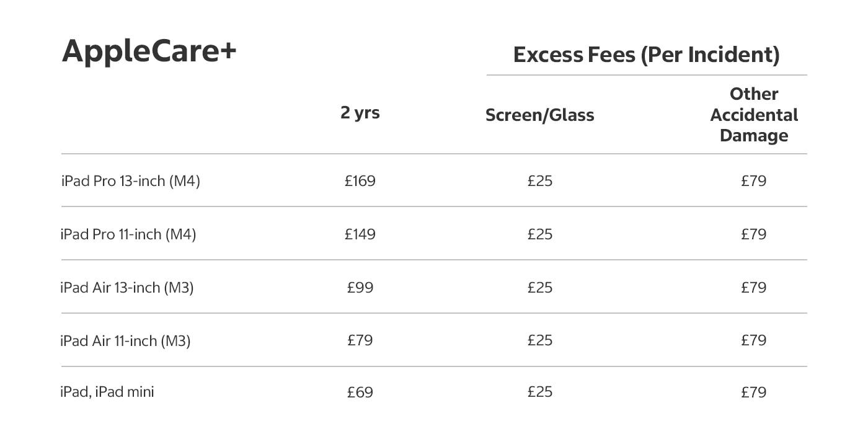
Task: Select Screen/Glass fee for iPad, iPad mini
Action: 540,392
